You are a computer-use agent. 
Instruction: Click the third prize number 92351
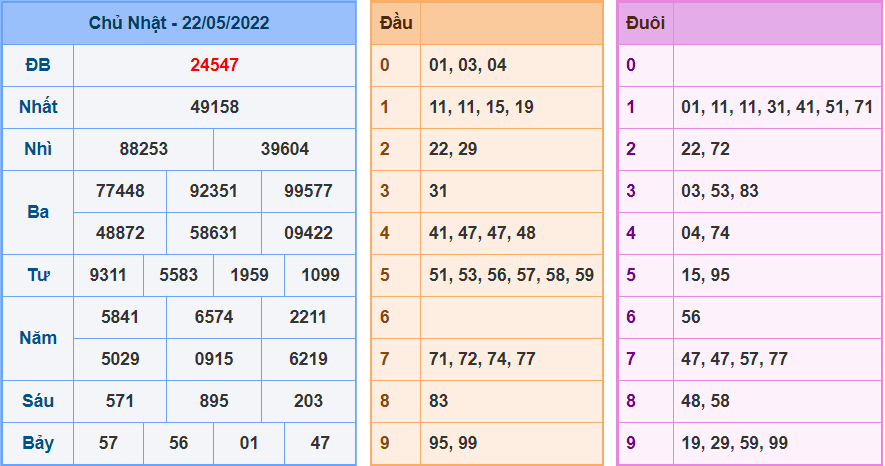(x=213, y=191)
